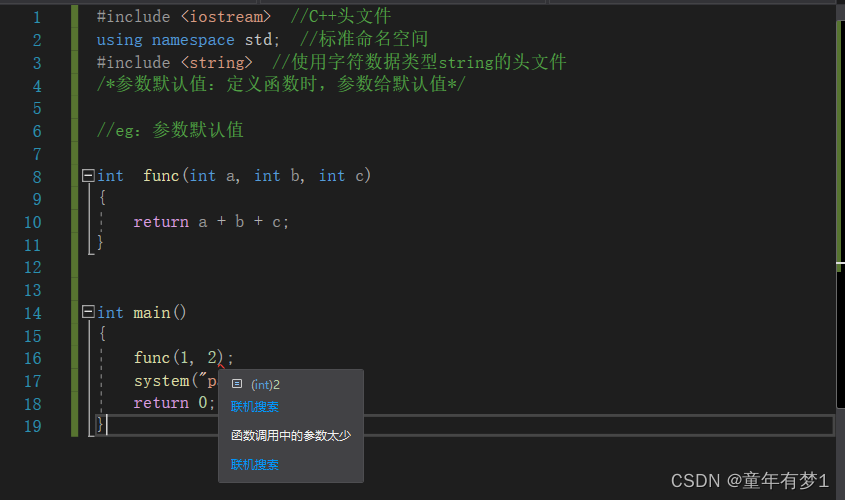Click line number 1 in the gutter
Screen dimensions: 845x500
(37, 17)
